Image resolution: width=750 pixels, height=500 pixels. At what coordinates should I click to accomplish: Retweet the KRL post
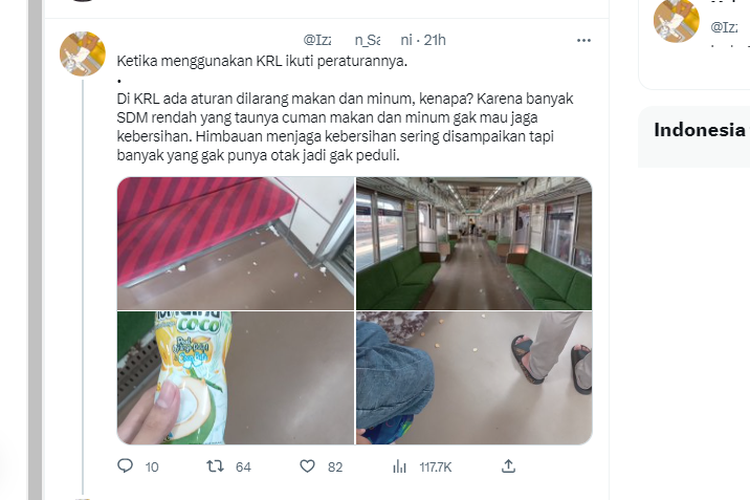click(215, 466)
